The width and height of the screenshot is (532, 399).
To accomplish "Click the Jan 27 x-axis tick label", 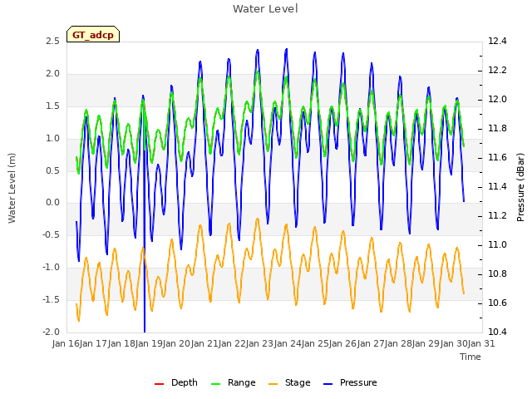I will click(371, 343).
